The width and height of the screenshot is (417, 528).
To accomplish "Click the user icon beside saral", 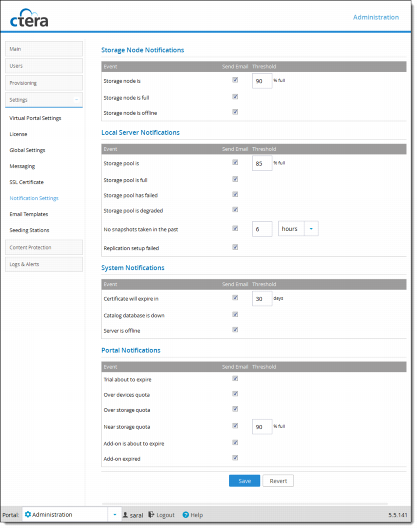I will (125, 515).
